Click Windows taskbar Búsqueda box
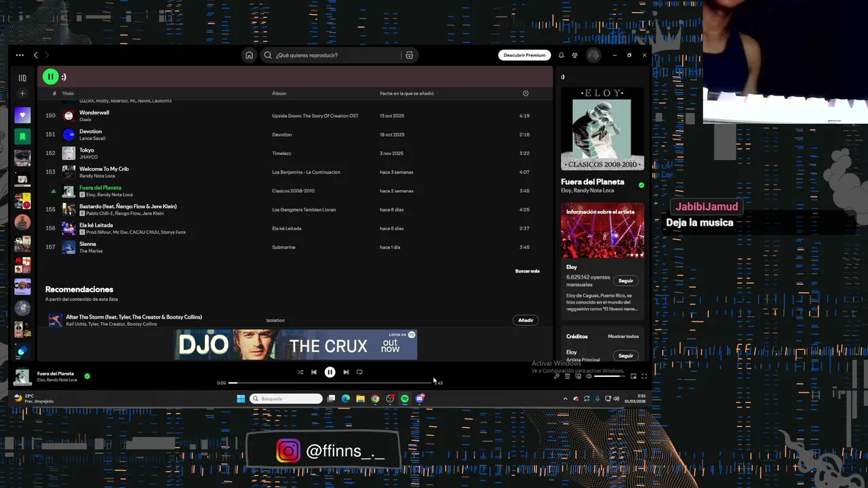Screen dimensions: 868x488 click(x=285, y=399)
